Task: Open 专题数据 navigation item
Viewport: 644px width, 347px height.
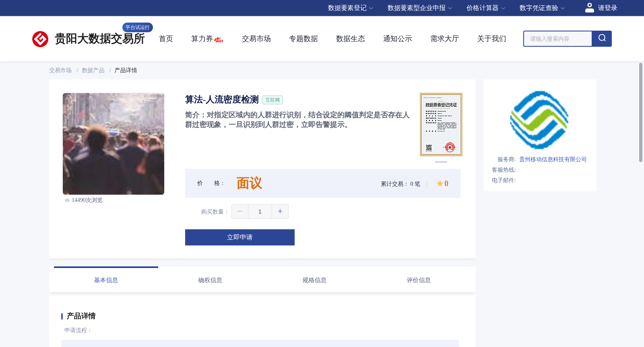Action: click(x=303, y=39)
